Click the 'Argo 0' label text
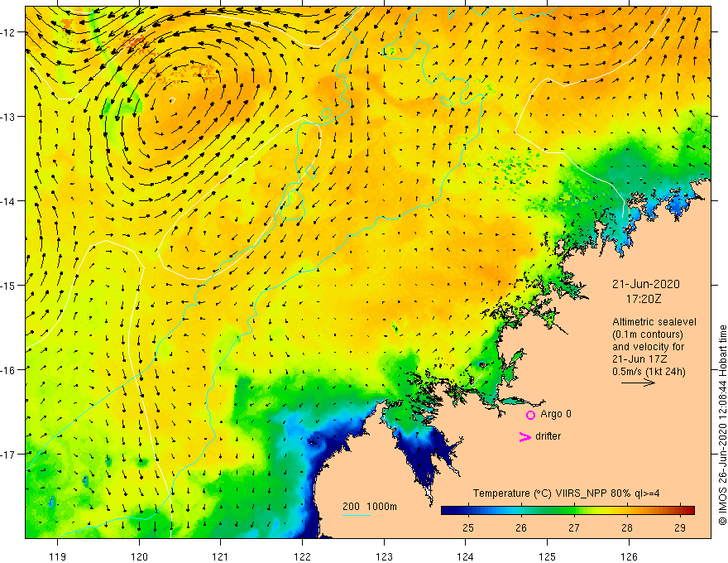Screen dimensions: 728x563 556,414
